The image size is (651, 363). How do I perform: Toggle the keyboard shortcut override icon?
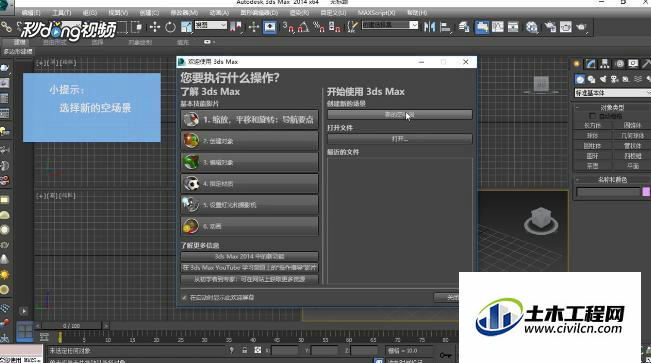270,27
